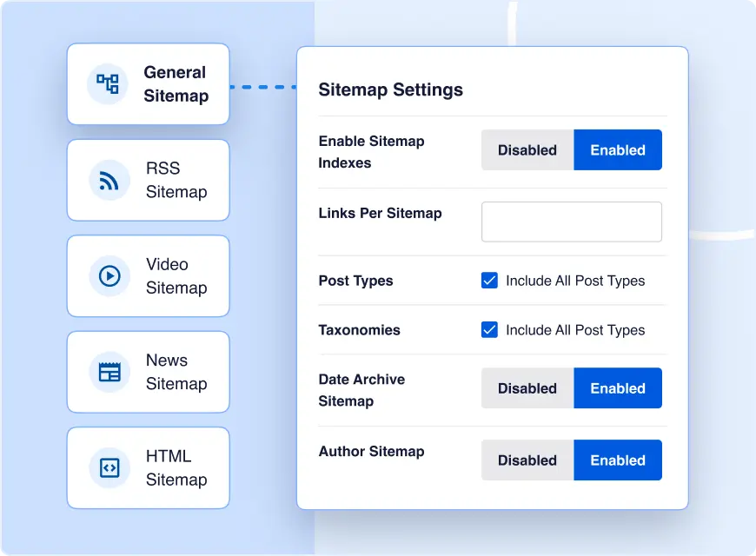This screenshot has width=756, height=556.
Task: Click Enabled for Date Archive Sitemap
Action: (618, 388)
